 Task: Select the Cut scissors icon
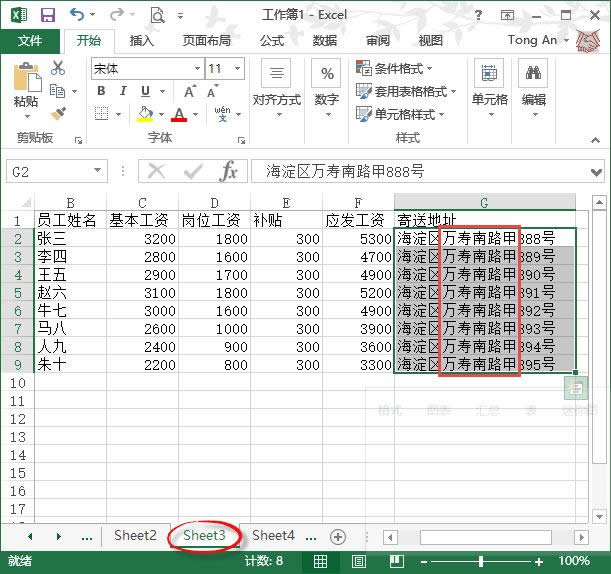click(58, 68)
